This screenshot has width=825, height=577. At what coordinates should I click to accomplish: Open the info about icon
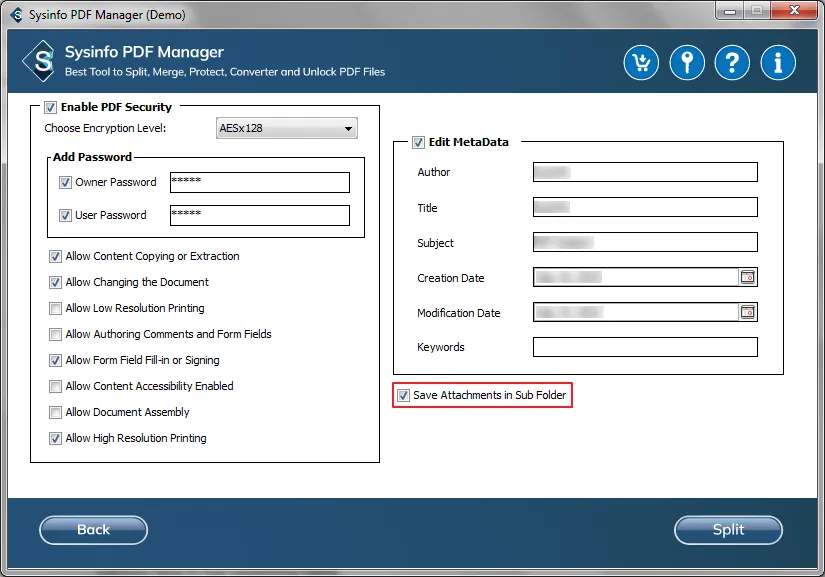tap(778, 63)
